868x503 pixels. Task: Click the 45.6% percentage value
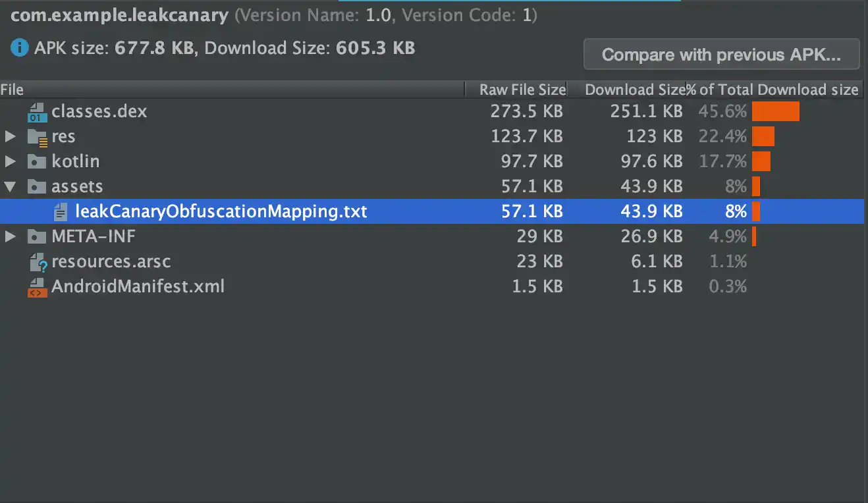(722, 112)
